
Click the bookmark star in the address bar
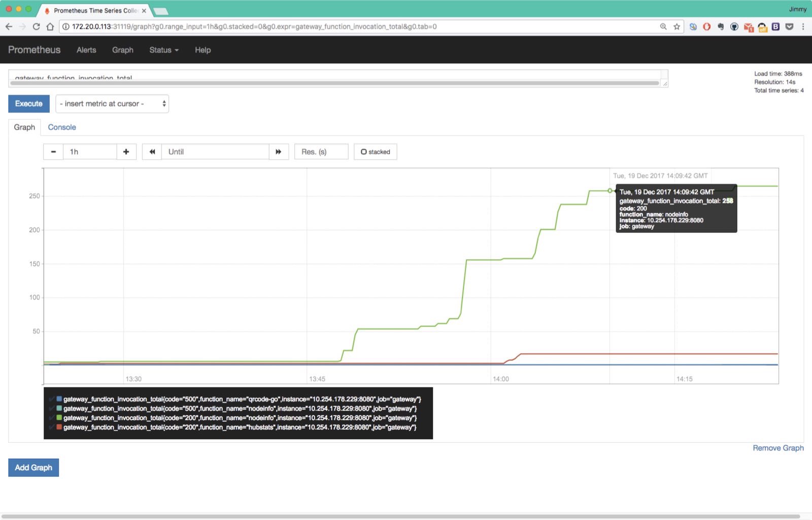coord(677,26)
